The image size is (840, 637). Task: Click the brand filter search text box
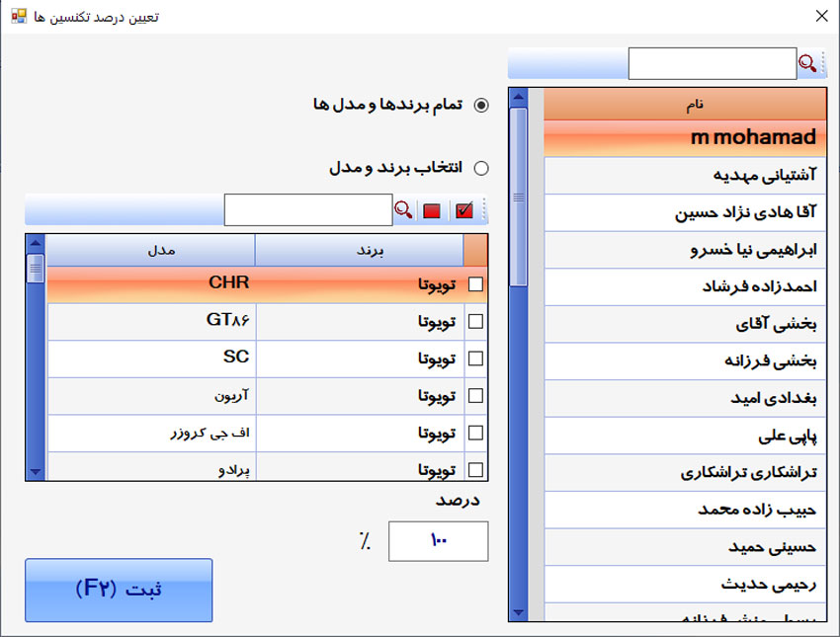click(x=308, y=209)
